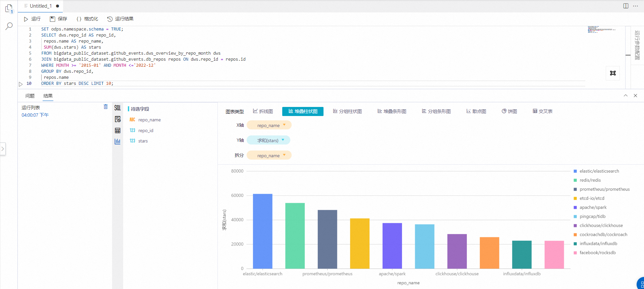Click the pink rocksdb bar in chart

click(554, 255)
